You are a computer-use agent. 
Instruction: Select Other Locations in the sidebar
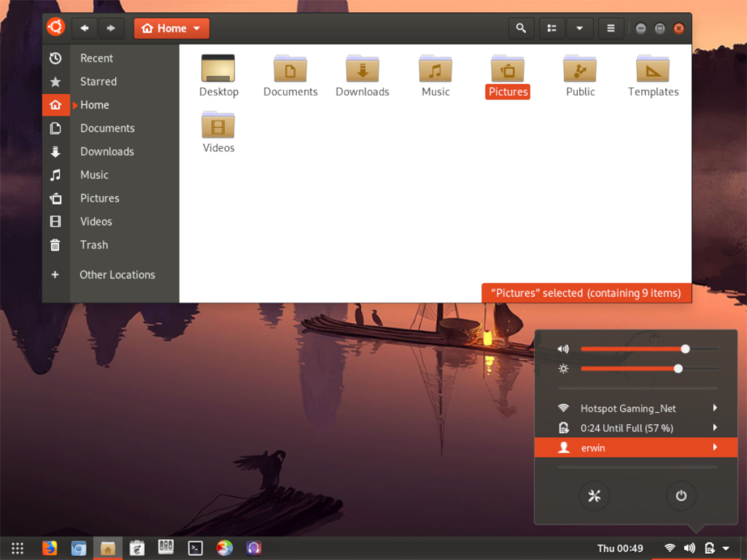[117, 275]
